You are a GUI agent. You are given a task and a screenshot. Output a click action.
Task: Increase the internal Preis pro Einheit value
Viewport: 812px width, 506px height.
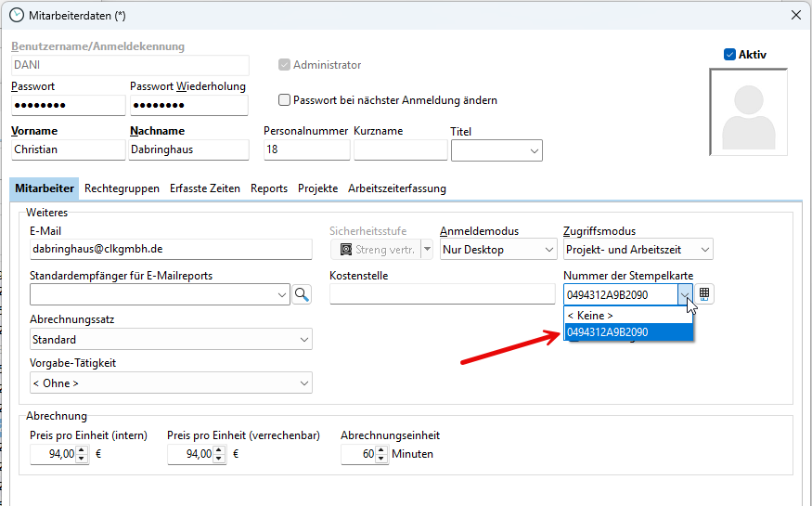pyautogui.click(x=82, y=449)
